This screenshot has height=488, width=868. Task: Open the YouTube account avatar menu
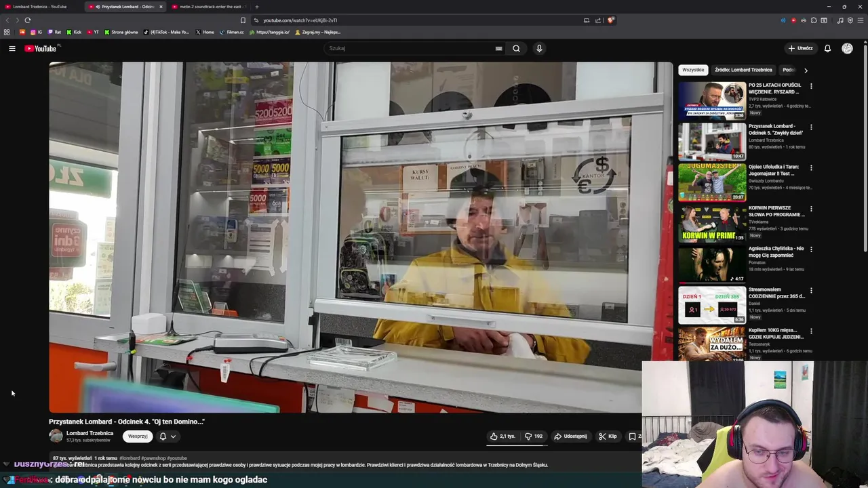click(x=847, y=48)
